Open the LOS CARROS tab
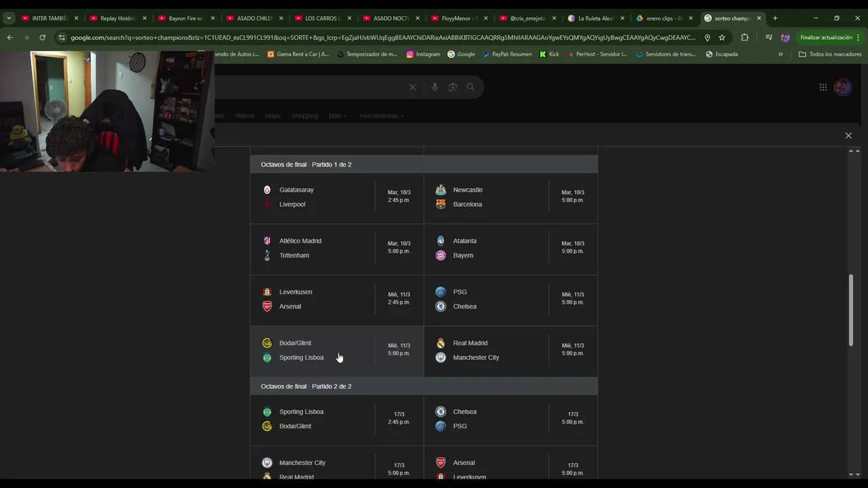This screenshot has height=488, width=868. (x=322, y=18)
